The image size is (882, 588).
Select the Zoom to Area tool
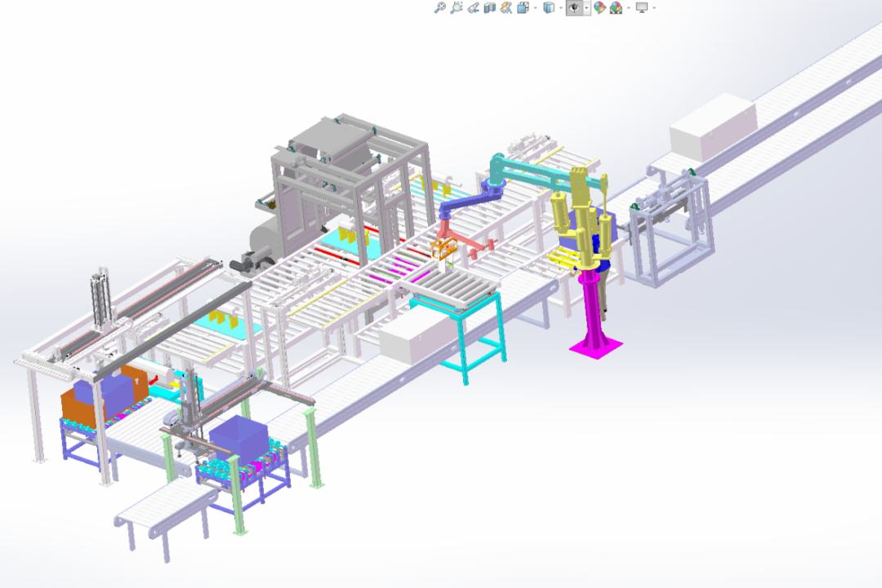(x=457, y=8)
